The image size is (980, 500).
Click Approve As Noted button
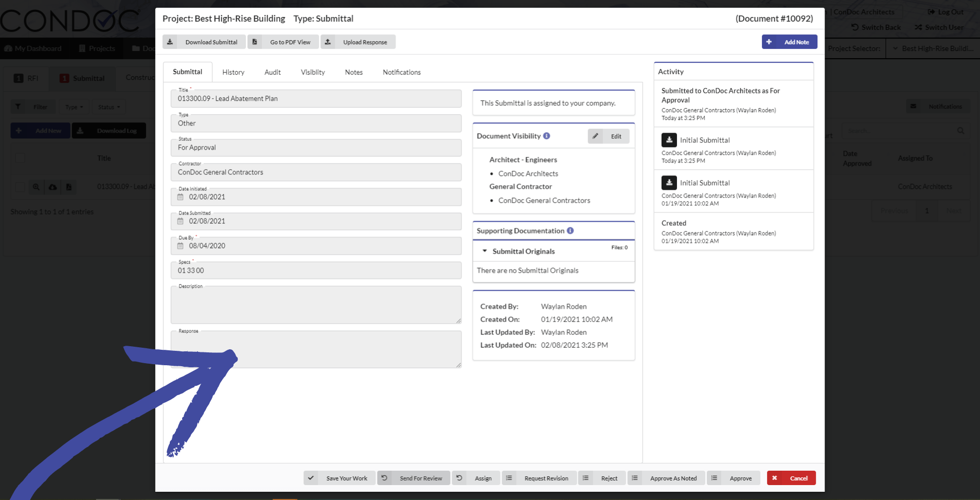[666, 478]
